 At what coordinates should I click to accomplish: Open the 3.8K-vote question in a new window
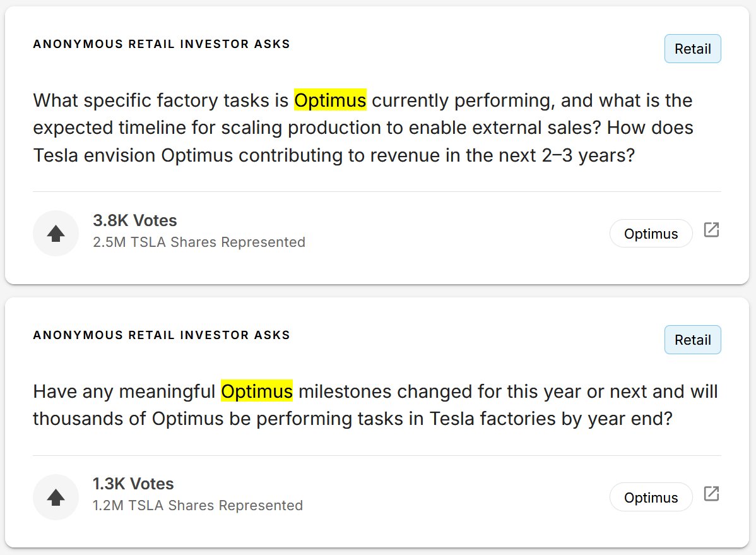711,230
